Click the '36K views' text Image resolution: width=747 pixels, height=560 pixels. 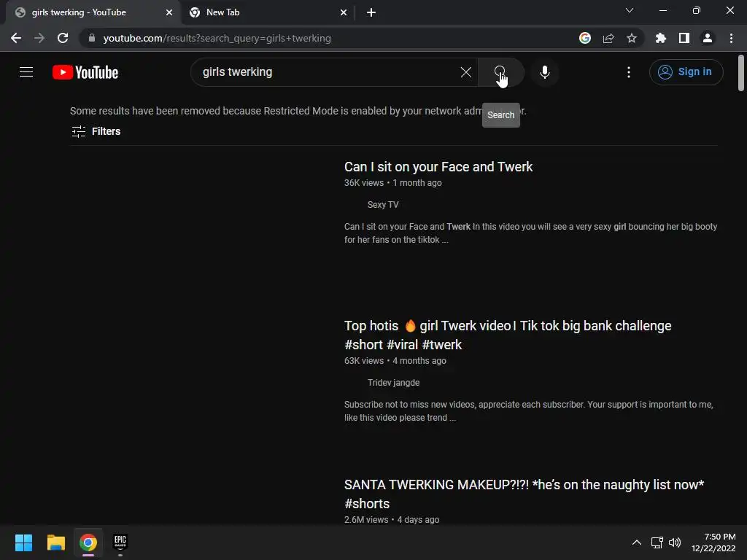click(364, 183)
